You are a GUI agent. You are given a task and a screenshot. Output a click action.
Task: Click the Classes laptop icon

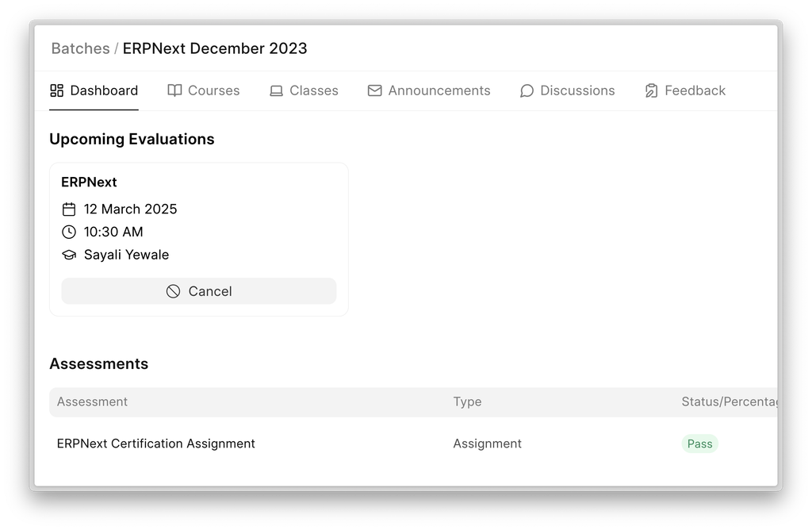click(276, 90)
